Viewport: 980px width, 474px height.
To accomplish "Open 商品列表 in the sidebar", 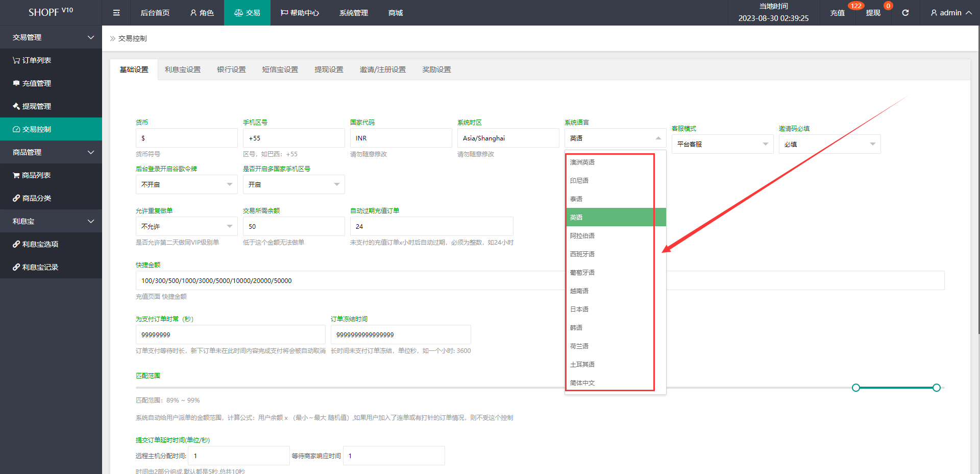I will pos(32,175).
